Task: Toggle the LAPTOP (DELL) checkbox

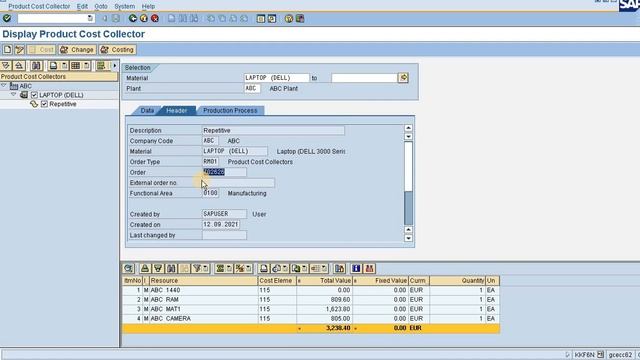Action: coord(34,95)
